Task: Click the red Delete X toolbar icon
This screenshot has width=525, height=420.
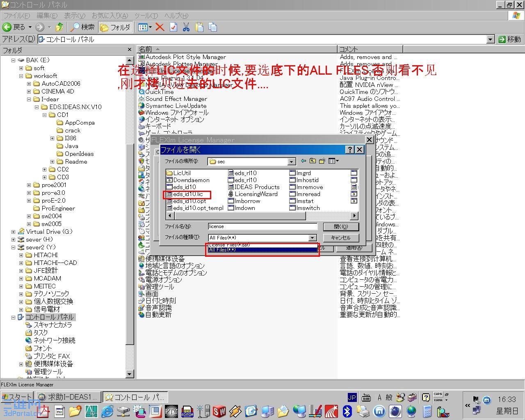Action: [x=160, y=27]
